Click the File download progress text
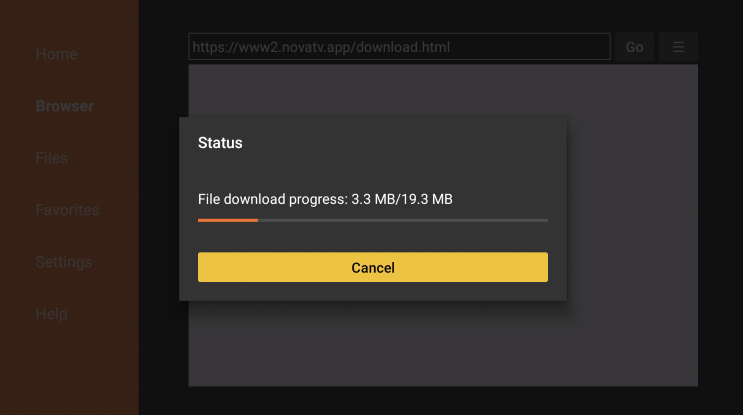 (272, 199)
